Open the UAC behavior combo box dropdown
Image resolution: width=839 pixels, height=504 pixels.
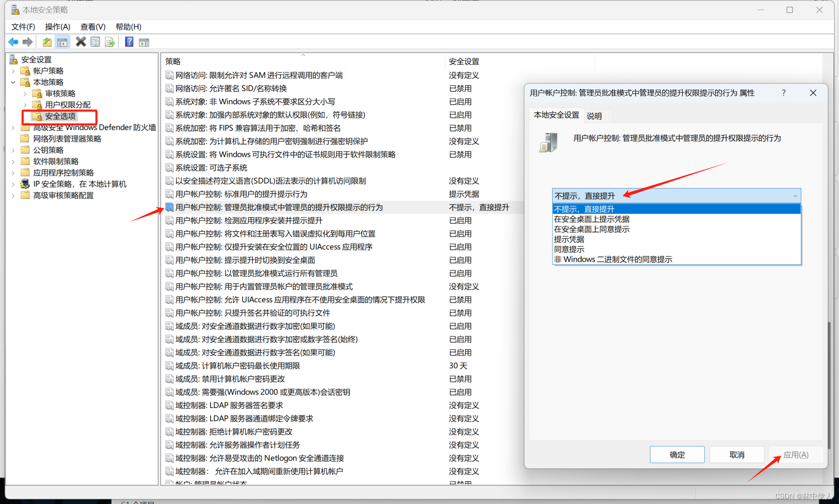(795, 196)
